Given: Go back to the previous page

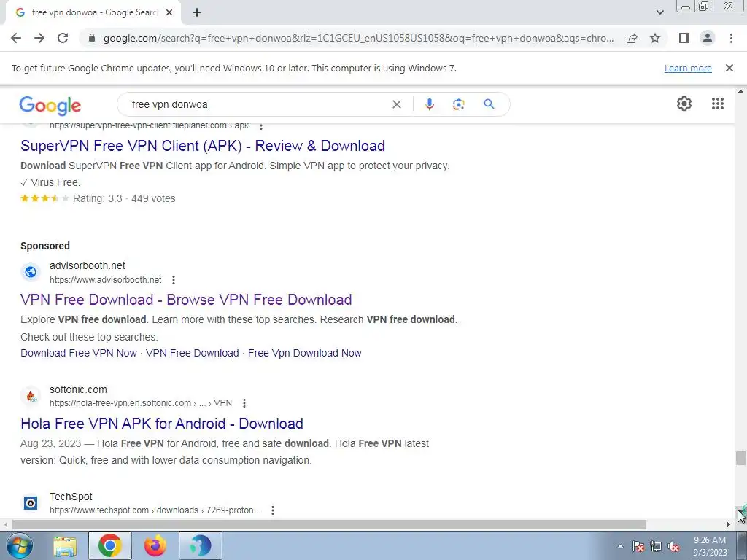Looking at the screenshot, I should point(16,38).
